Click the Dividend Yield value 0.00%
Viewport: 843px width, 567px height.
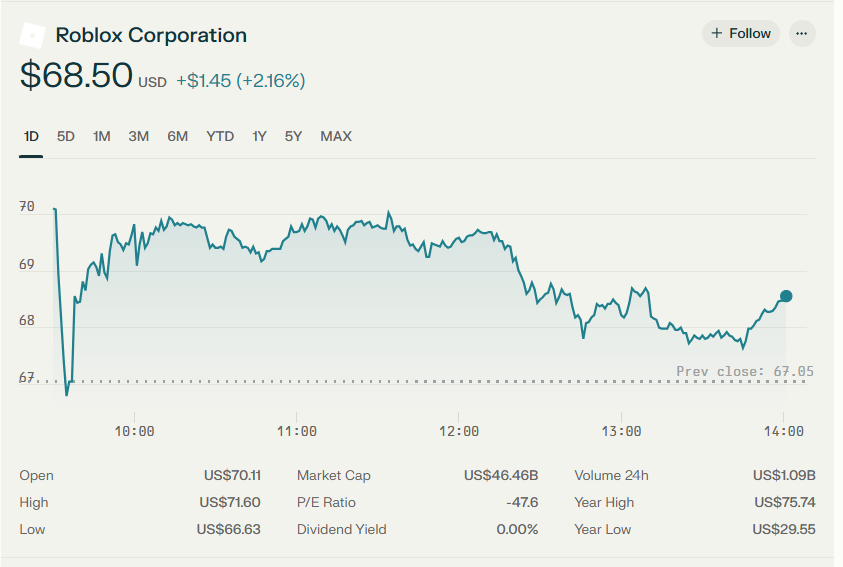coord(517,529)
